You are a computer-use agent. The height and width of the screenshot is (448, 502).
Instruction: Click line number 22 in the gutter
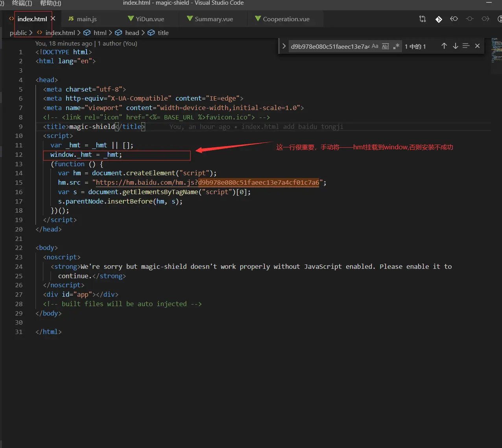click(19, 248)
